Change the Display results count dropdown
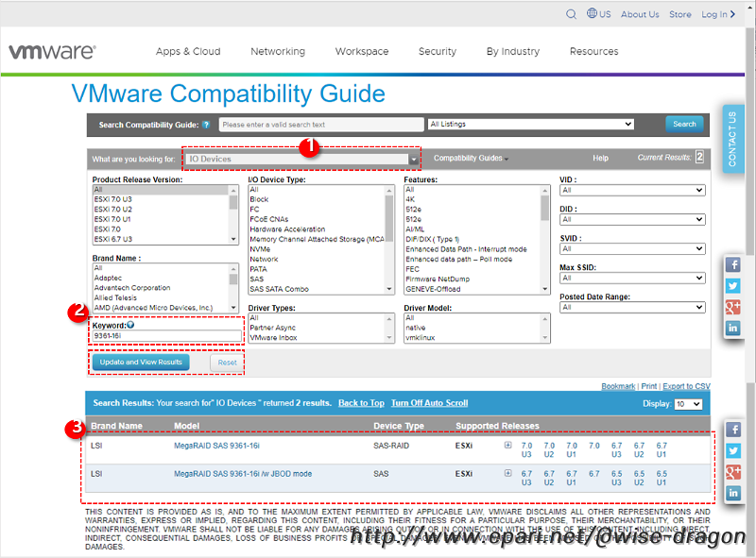Screen dimensions: 756x558 click(x=688, y=404)
